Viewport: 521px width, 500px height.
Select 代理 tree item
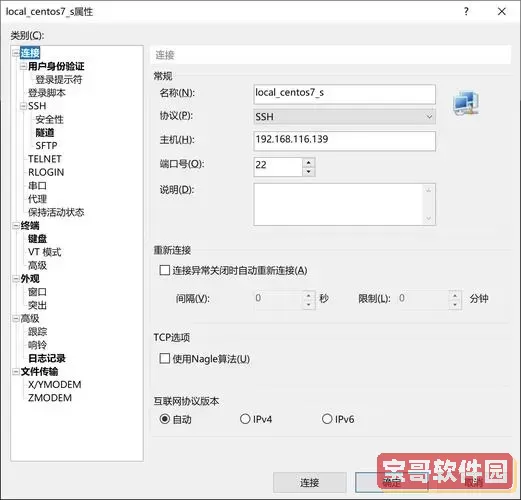click(x=37, y=199)
